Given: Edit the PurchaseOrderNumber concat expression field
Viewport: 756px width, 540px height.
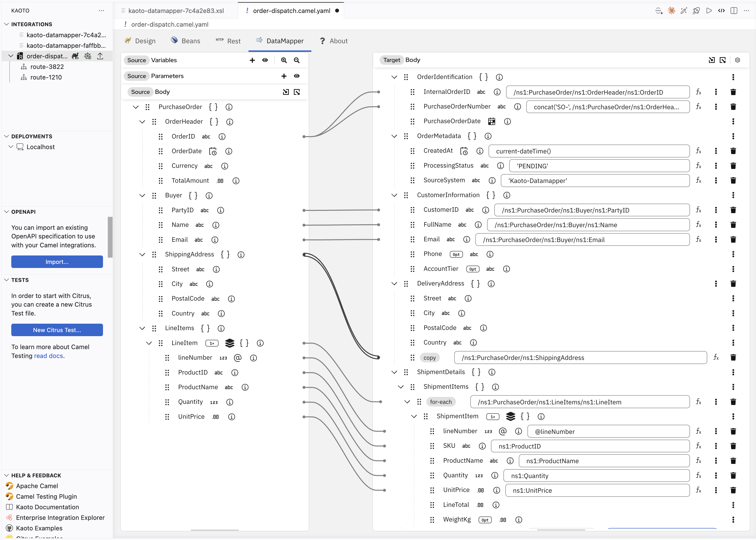Looking at the screenshot, I should pyautogui.click(x=608, y=107).
